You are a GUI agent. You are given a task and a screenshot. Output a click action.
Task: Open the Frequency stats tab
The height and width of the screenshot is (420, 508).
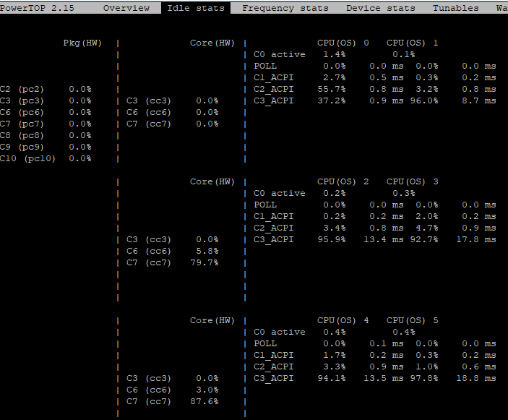tap(285, 8)
